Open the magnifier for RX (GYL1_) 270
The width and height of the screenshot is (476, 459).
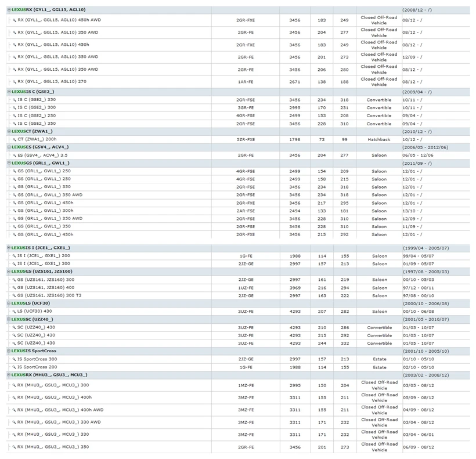click(x=15, y=82)
